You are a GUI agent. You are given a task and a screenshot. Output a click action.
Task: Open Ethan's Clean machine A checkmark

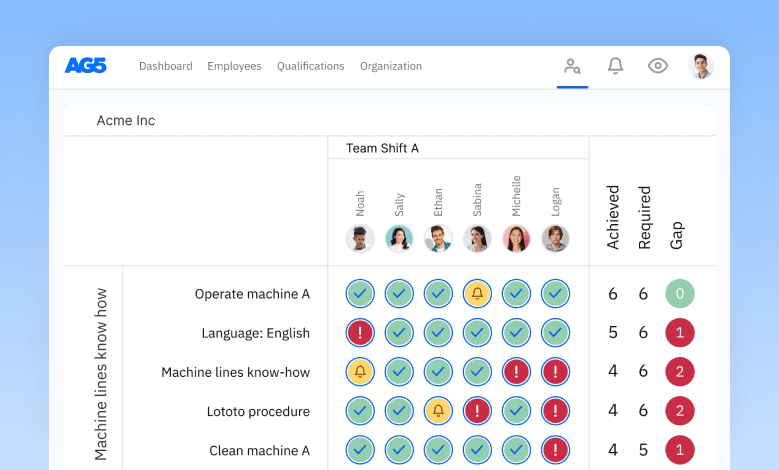point(438,450)
